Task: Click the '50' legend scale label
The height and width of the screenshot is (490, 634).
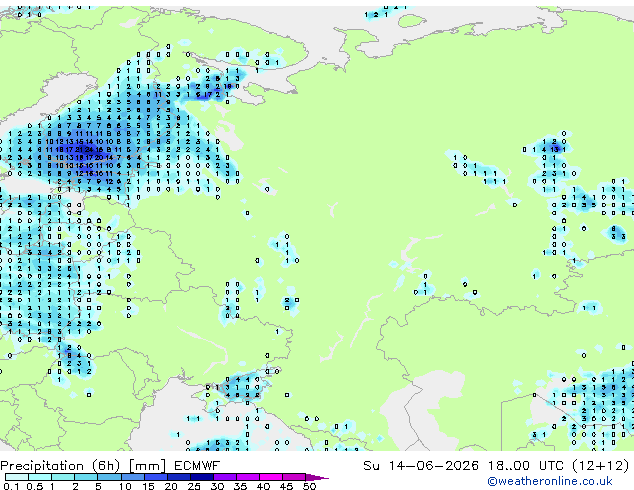Action: click(310, 486)
